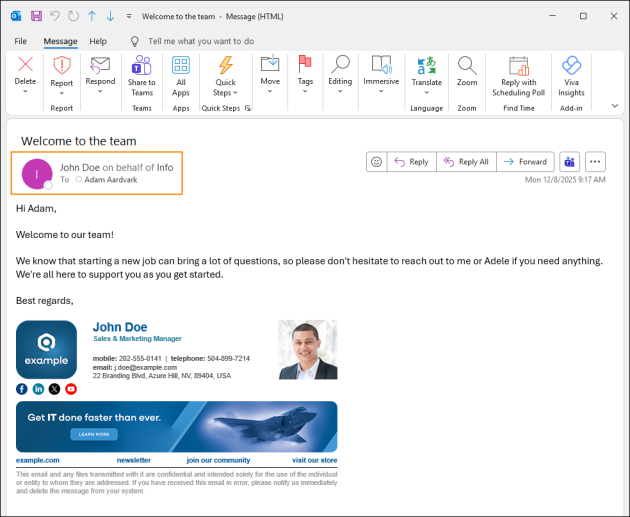Click sender name John Doe on behalf of Info

pos(117,168)
